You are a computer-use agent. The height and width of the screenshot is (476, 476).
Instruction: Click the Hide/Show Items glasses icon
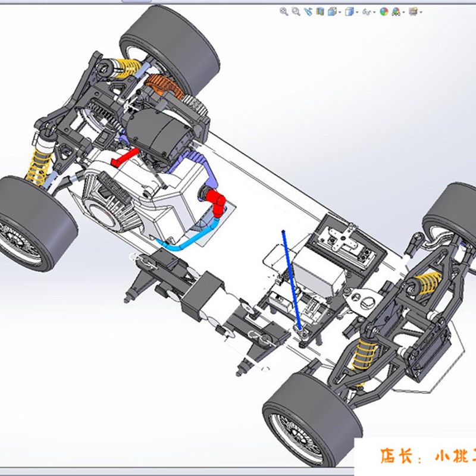(x=367, y=10)
